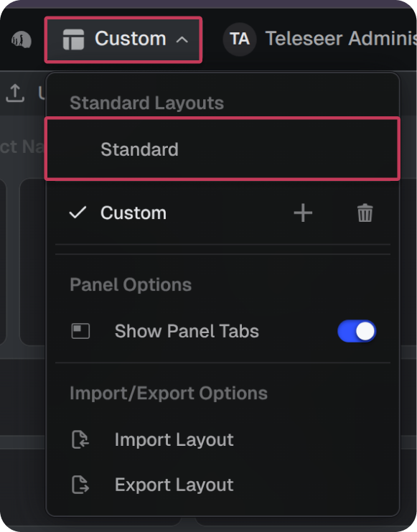The width and height of the screenshot is (417, 532).
Task: Click the plus icon beside Custom layout
Action: click(303, 213)
